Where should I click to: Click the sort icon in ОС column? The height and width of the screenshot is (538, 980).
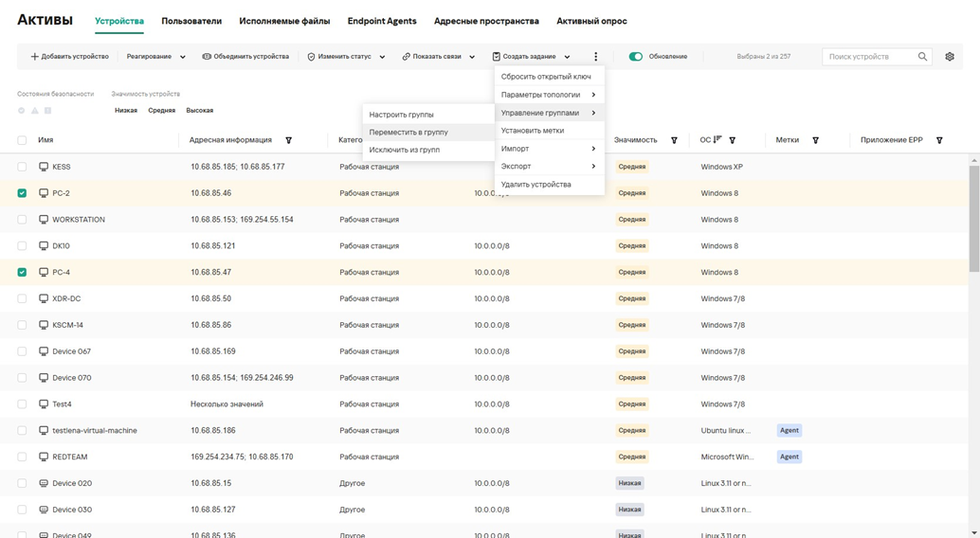click(717, 140)
